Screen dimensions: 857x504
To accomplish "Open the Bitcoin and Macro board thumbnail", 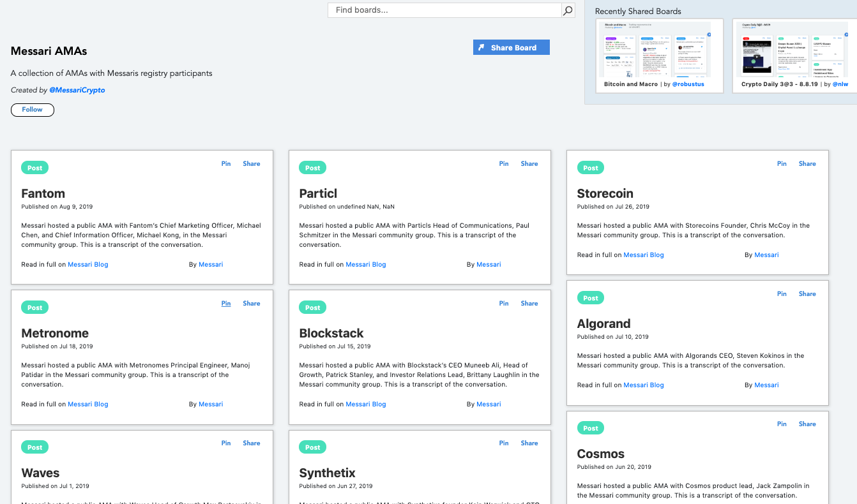I will tap(660, 50).
